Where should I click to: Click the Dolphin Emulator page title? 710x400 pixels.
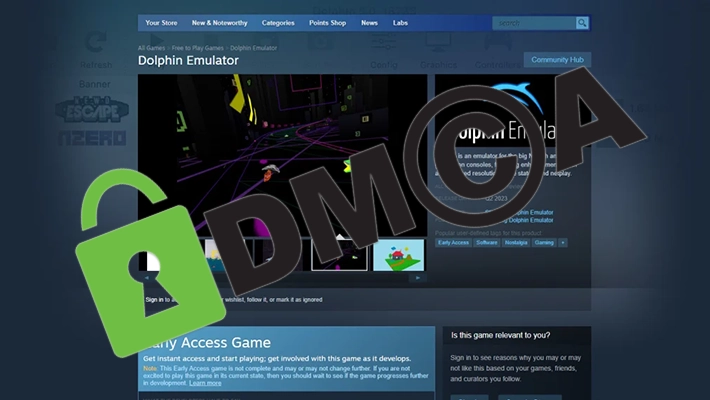pyautogui.click(x=188, y=60)
